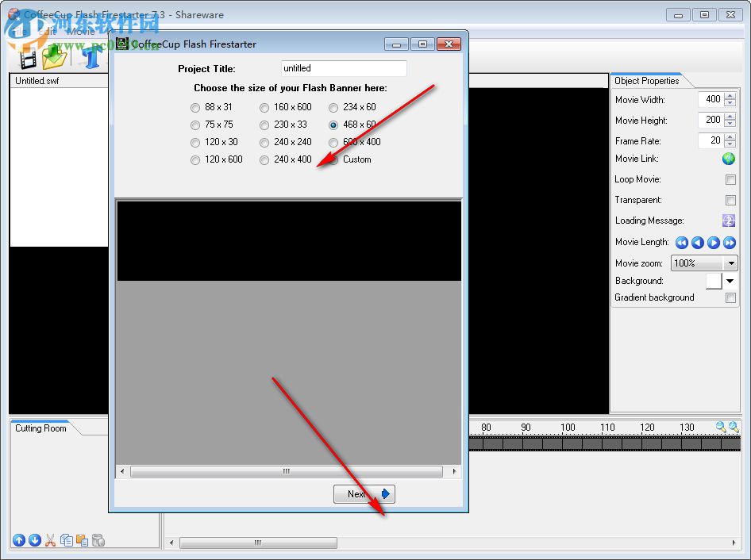Screen dimensions: 751x560
Task: Maximize the Firestarter dialog window
Action: [422, 44]
